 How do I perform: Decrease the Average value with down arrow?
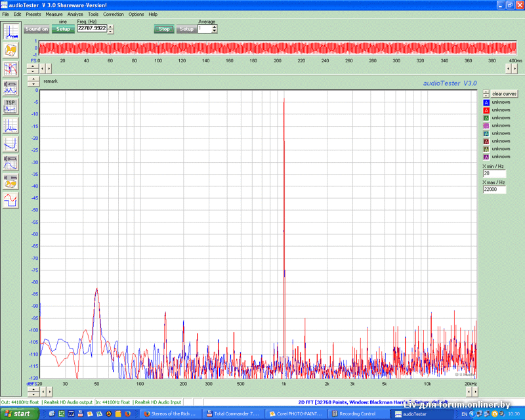tap(215, 31)
